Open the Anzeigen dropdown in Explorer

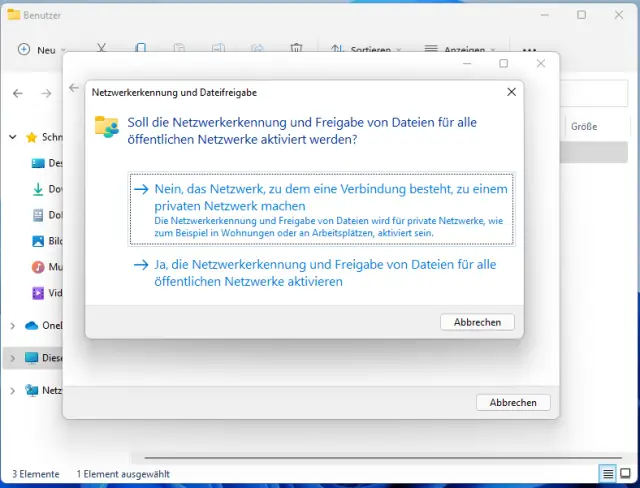(x=460, y=50)
